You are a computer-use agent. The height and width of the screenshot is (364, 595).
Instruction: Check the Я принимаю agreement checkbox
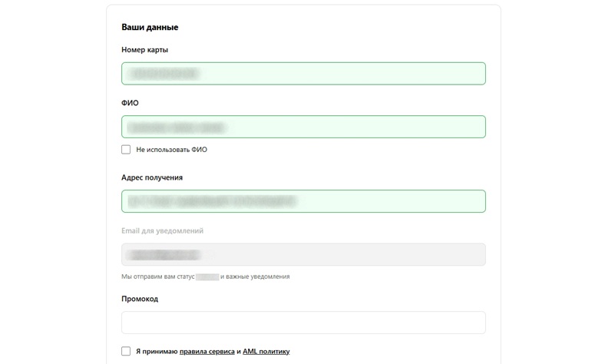[126, 351]
